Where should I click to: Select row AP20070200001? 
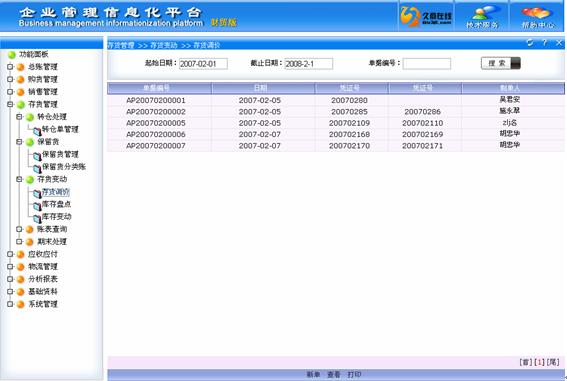pos(336,100)
